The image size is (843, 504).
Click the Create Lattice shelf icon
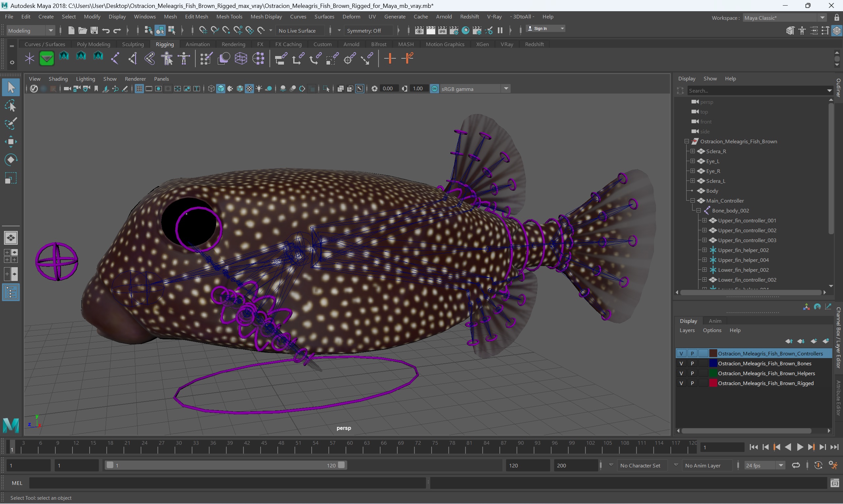click(x=241, y=58)
